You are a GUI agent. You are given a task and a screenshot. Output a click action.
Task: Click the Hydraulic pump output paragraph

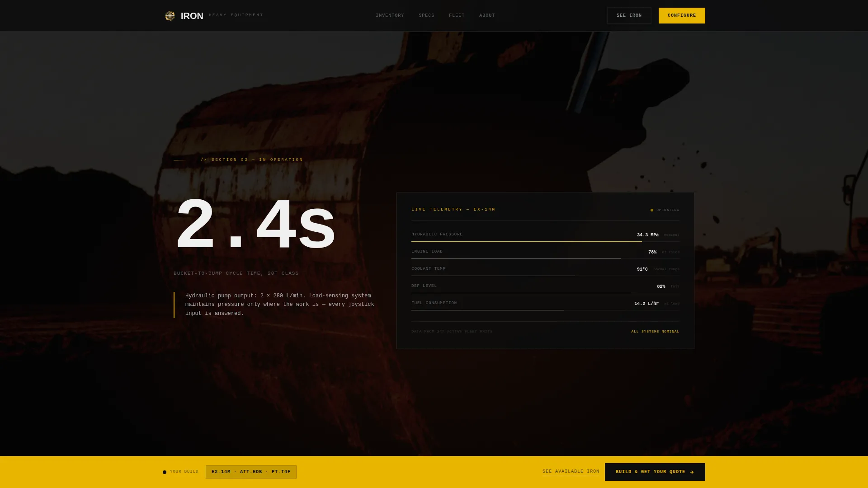(280, 305)
